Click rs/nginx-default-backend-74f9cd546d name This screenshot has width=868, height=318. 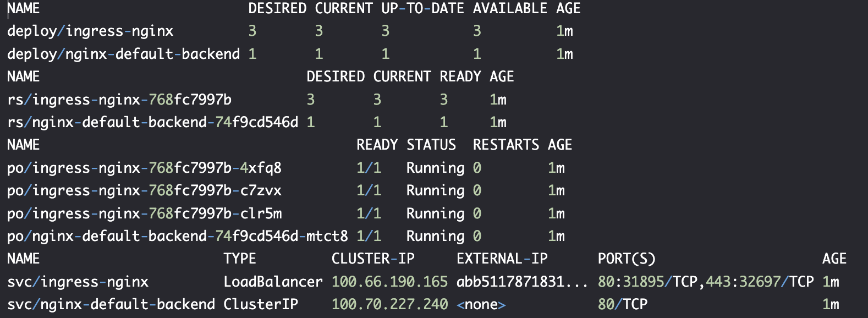tap(153, 122)
